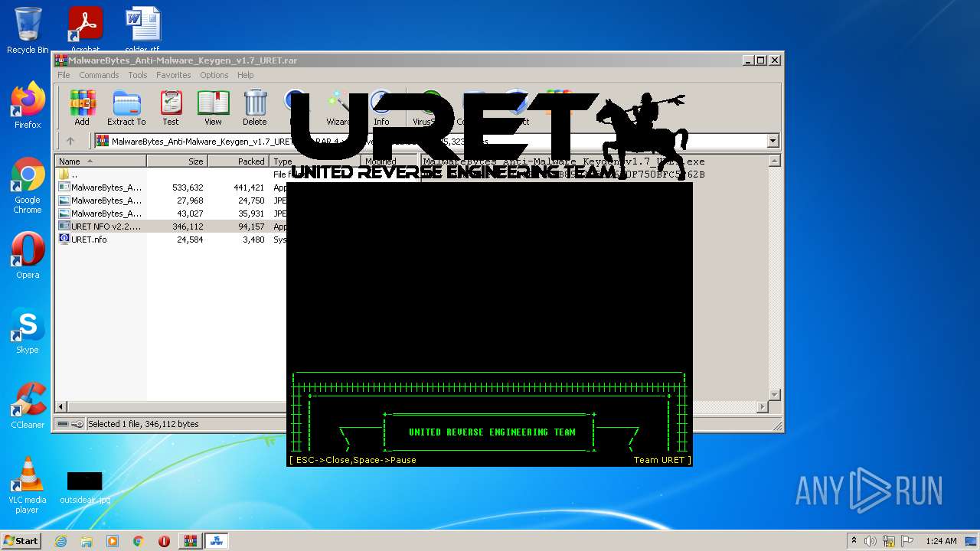Select the URET.nfo file row

point(171,240)
